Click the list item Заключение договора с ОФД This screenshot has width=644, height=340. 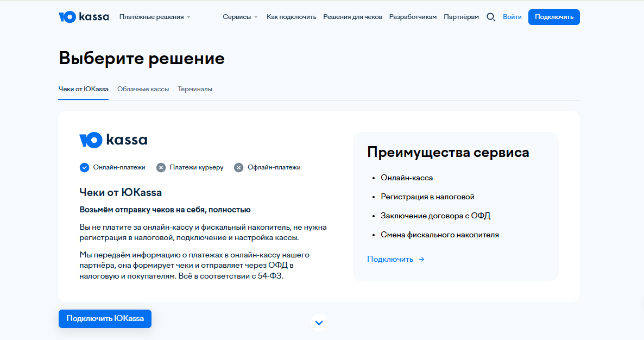[435, 216]
